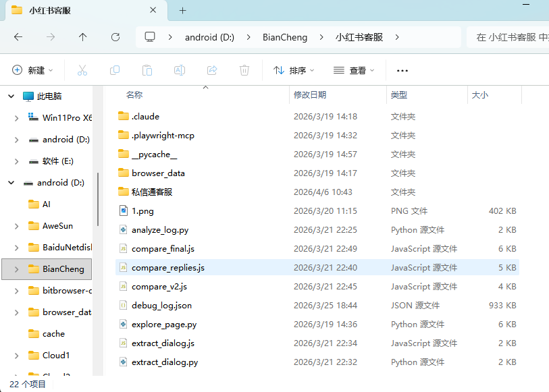Image resolution: width=549 pixels, height=392 pixels.
Task: Navigate back with the left arrow
Action: pos(18,37)
